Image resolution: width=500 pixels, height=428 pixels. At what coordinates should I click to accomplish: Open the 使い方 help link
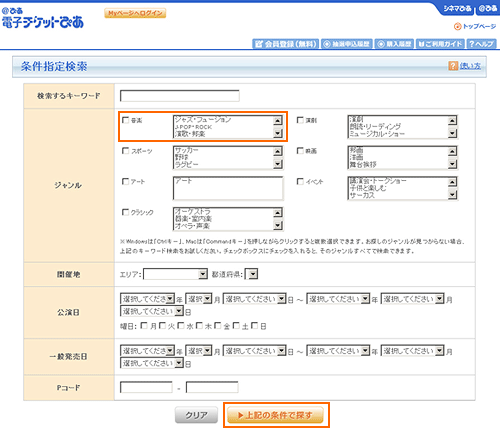click(470, 66)
